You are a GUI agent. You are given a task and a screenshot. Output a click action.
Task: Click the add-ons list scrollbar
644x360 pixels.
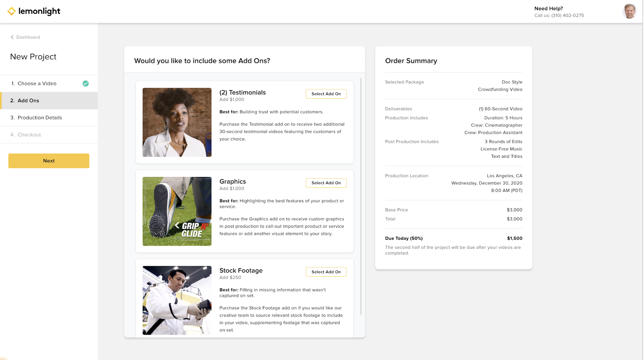(x=361, y=197)
